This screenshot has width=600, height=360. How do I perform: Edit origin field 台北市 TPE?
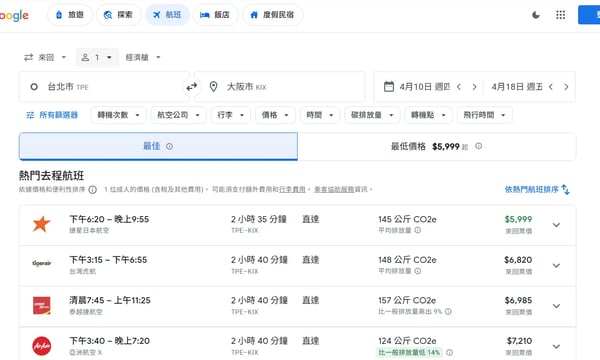click(x=104, y=87)
